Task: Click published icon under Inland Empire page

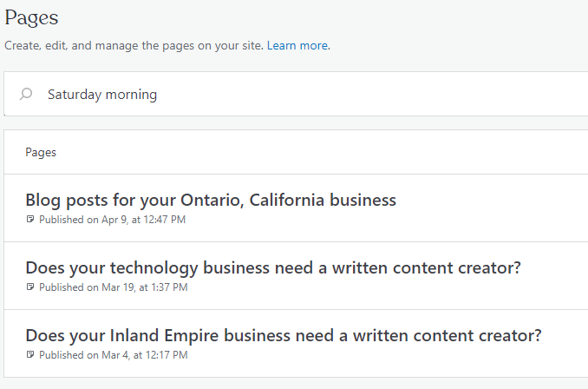Action: pyautogui.click(x=30, y=355)
